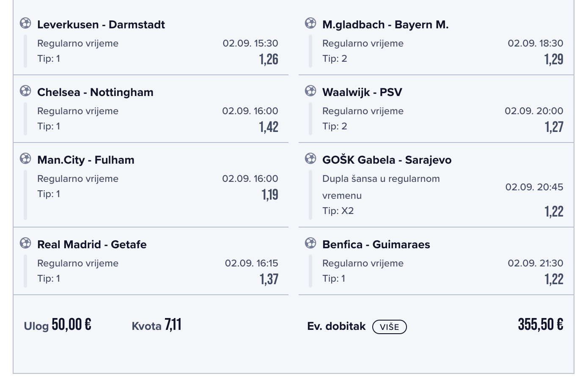Click the 50,00 € stake amount

coord(71,325)
